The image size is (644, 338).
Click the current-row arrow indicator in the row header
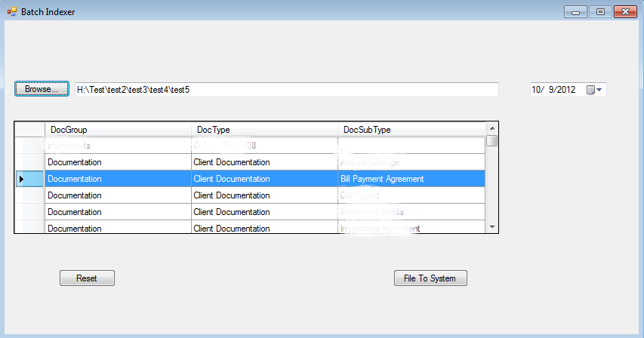(21, 179)
